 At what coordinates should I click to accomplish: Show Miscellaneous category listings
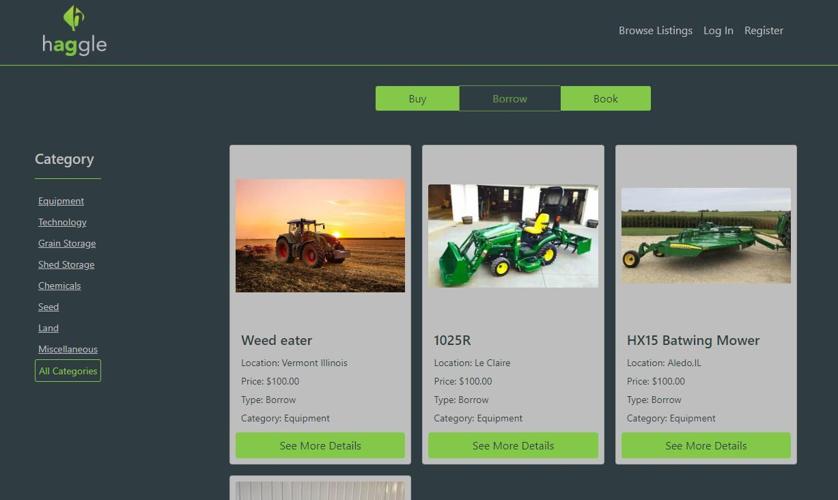pos(68,349)
